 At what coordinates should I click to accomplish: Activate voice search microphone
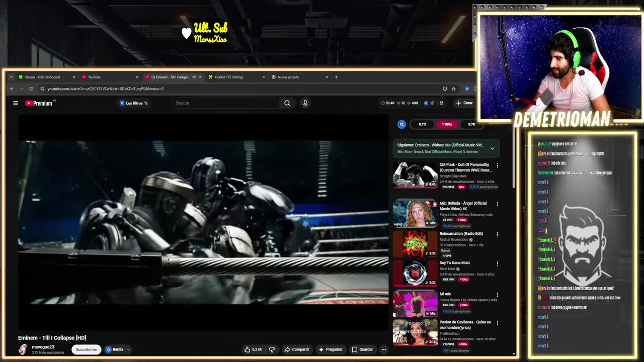click(305, 103)
